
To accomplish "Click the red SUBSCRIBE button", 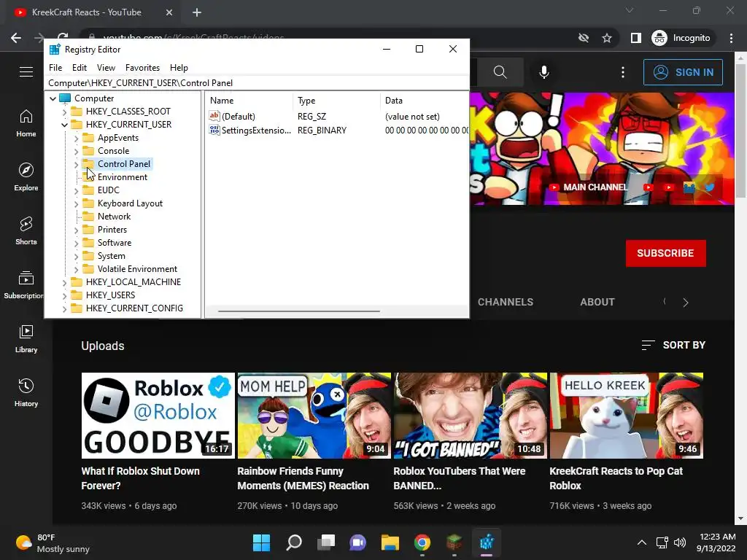I will click(665, 253).
